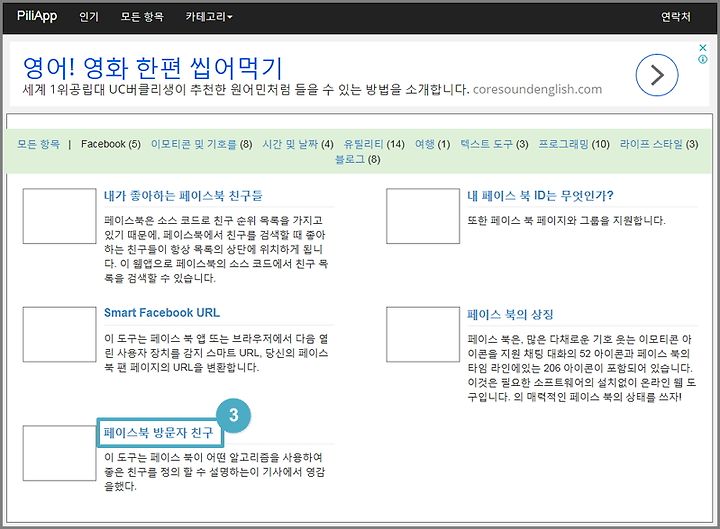Select 이모티콘 및 기호를 category
Viewport: 720px width, 529px height.
click(x=193, y=144)
